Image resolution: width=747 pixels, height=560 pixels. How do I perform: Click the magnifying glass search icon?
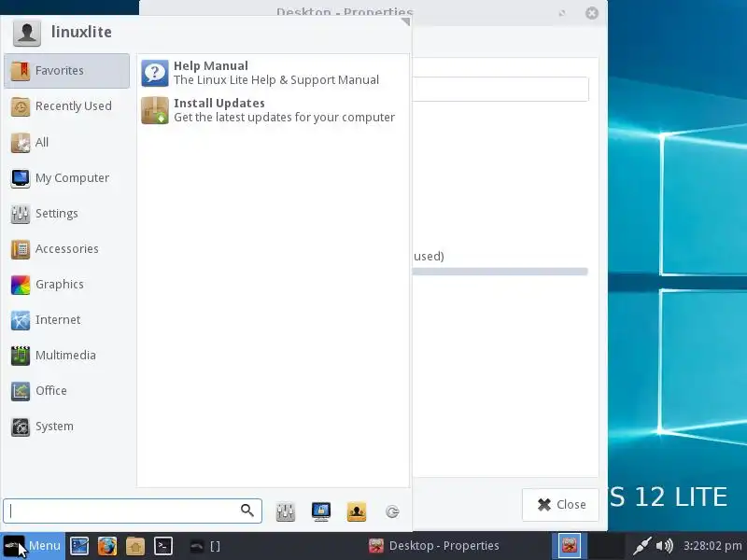247,511
